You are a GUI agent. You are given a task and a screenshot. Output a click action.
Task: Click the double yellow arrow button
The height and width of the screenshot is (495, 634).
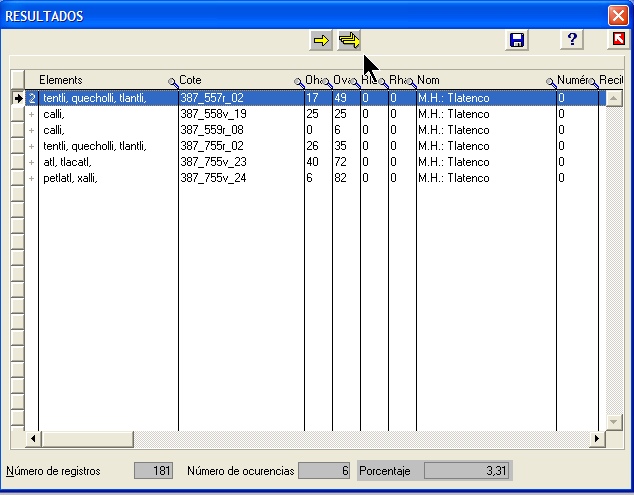pyautogui.click(x=349, y=40)
